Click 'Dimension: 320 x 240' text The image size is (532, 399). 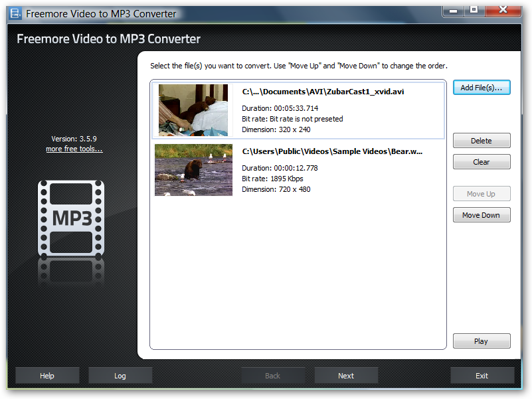(x=276, y=129)
